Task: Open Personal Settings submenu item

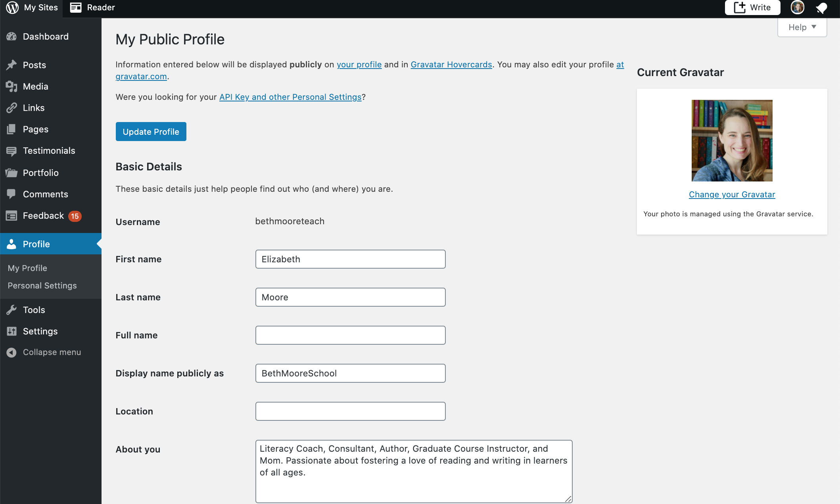Action: 42,286
